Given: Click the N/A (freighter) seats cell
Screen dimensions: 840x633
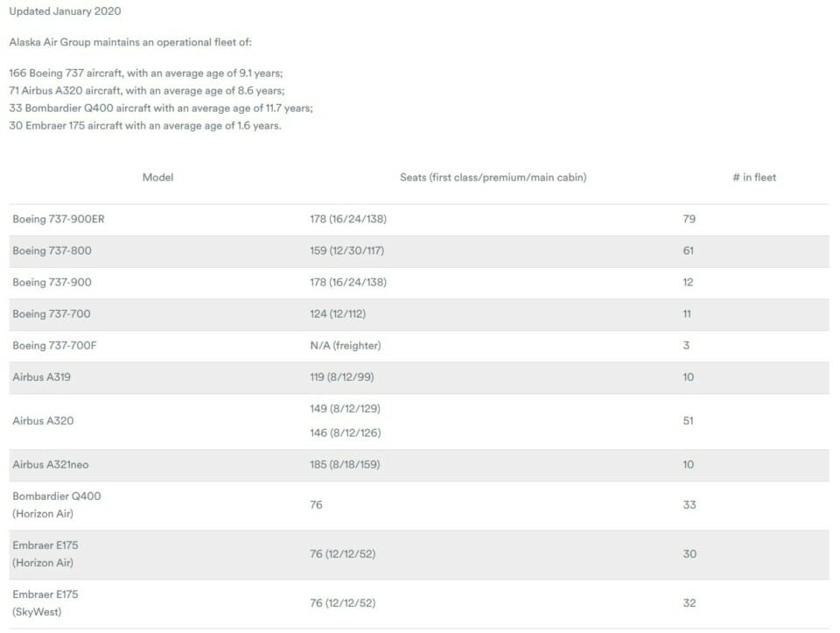Looking at the screenshot, I should tap(346, 346).
